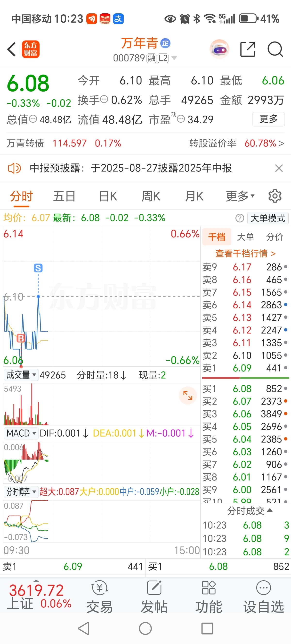Open 万青转债 convertible bond row
Viewport: 291px width, 644px height.
(64, 143)
